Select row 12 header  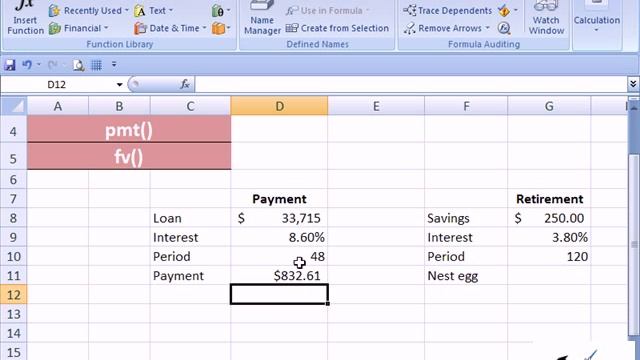13,295
